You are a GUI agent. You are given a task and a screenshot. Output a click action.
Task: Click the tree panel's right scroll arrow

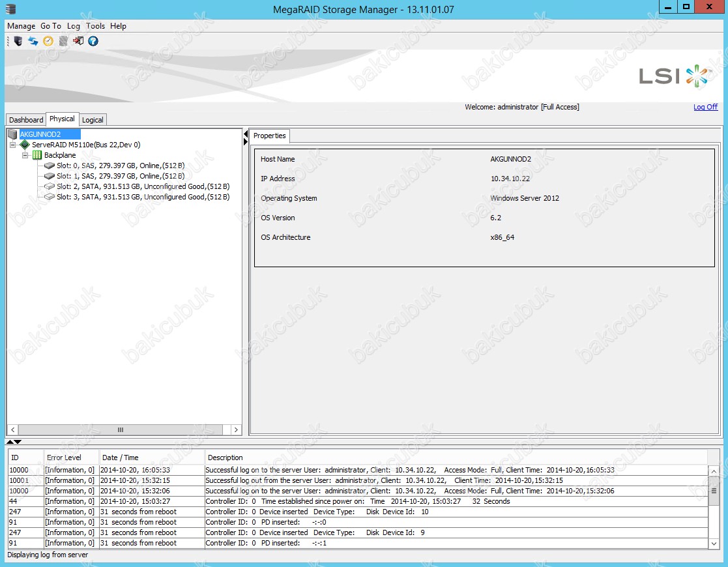[x=236, y=430]
